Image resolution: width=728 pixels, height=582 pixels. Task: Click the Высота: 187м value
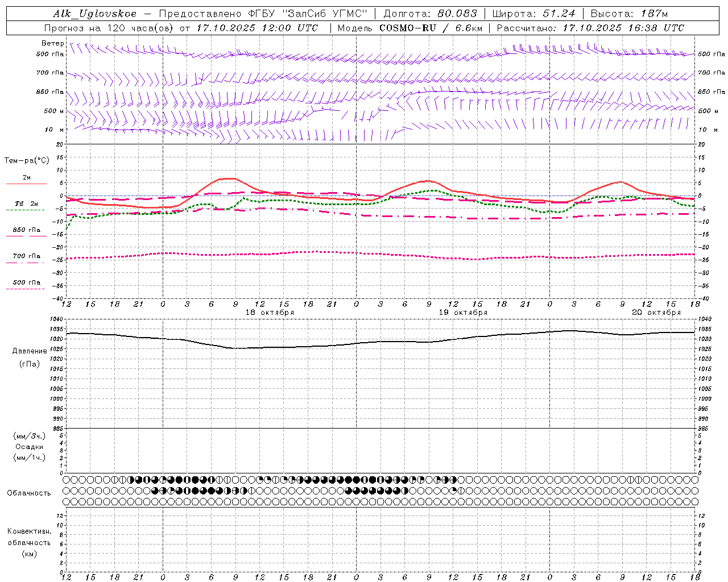[x=629, y=14]
